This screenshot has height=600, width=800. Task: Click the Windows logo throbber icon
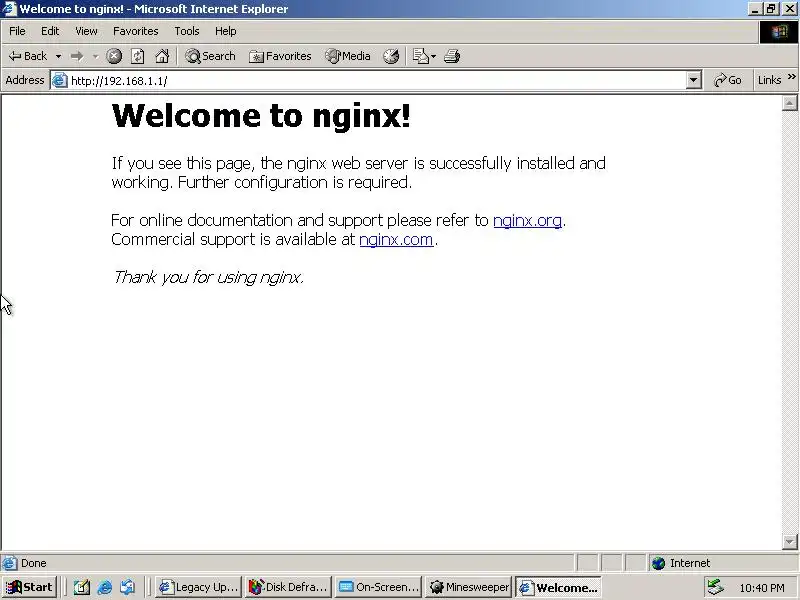(779, 32)
